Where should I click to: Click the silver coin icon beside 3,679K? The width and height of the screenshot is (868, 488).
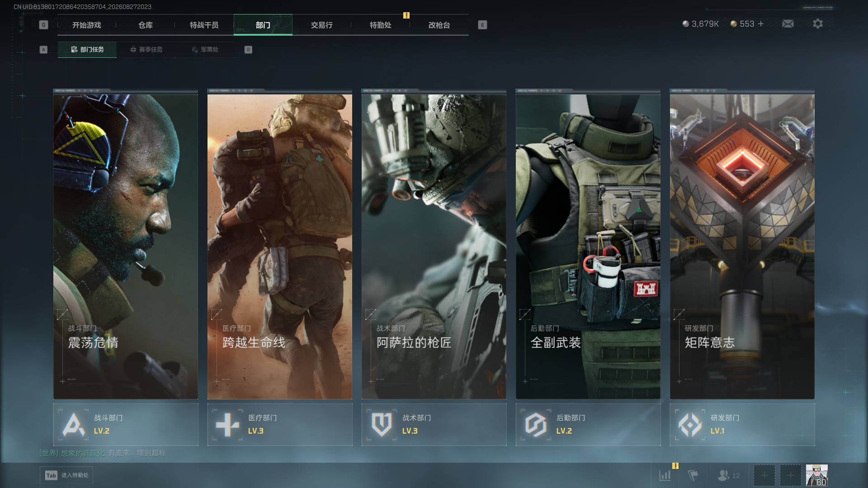coord(686,24)
